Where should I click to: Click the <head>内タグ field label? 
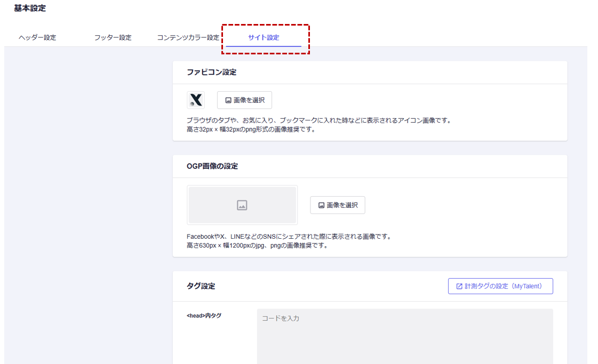point(204,316)
